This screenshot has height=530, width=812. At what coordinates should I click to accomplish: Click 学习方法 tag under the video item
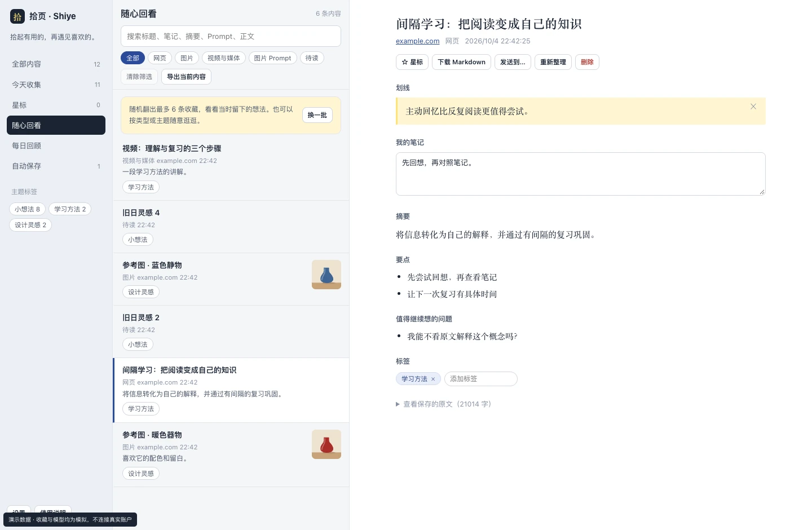point(141,187)
